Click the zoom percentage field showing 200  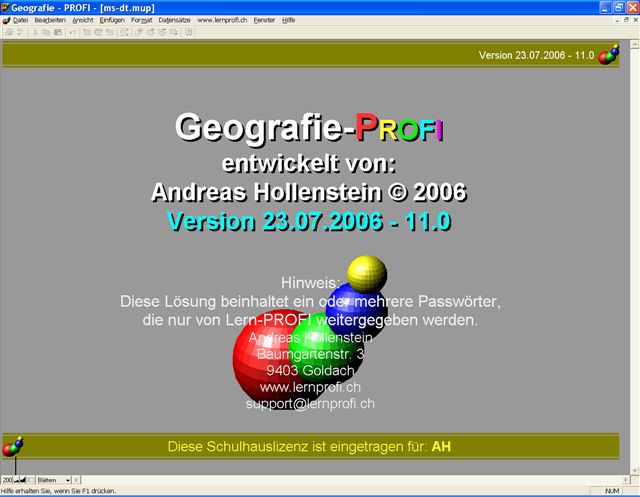[7, 481]
